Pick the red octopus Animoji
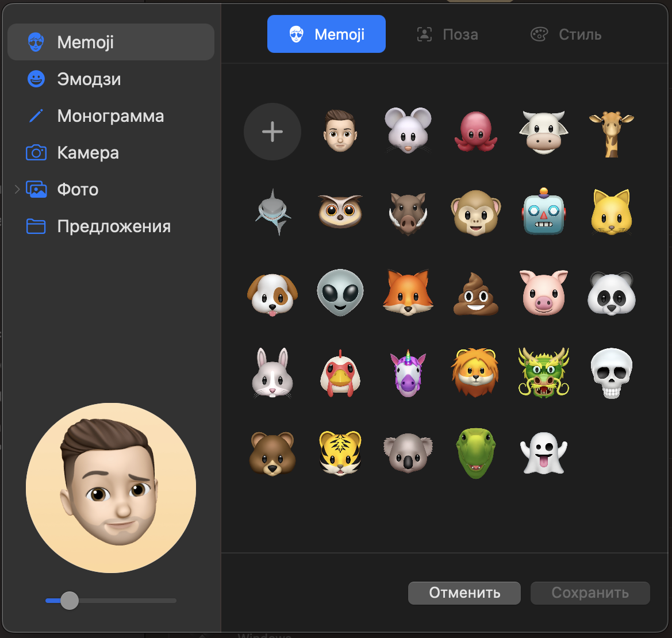The width and height of the screenshot is (672, 638). point(475,132)
